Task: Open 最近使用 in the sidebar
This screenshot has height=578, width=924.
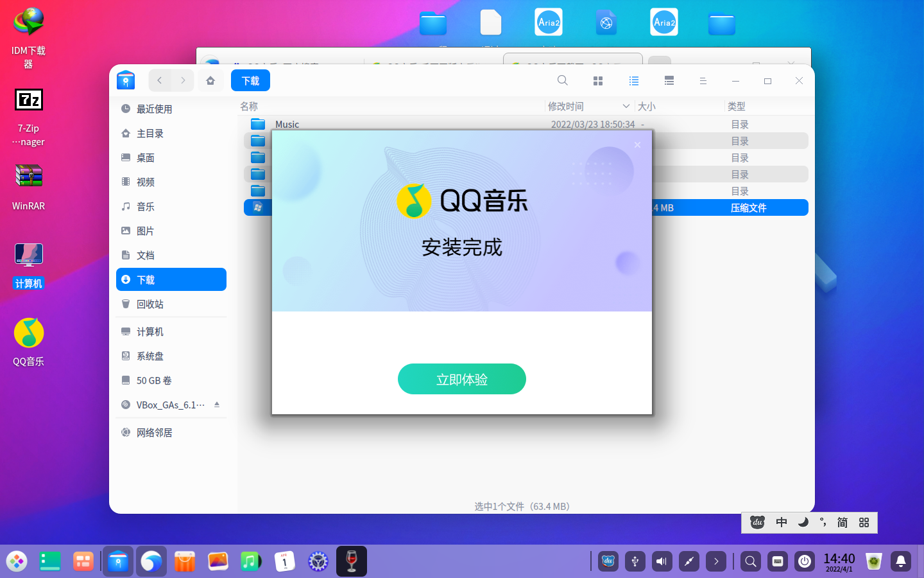Action: [x=171, y=109]
